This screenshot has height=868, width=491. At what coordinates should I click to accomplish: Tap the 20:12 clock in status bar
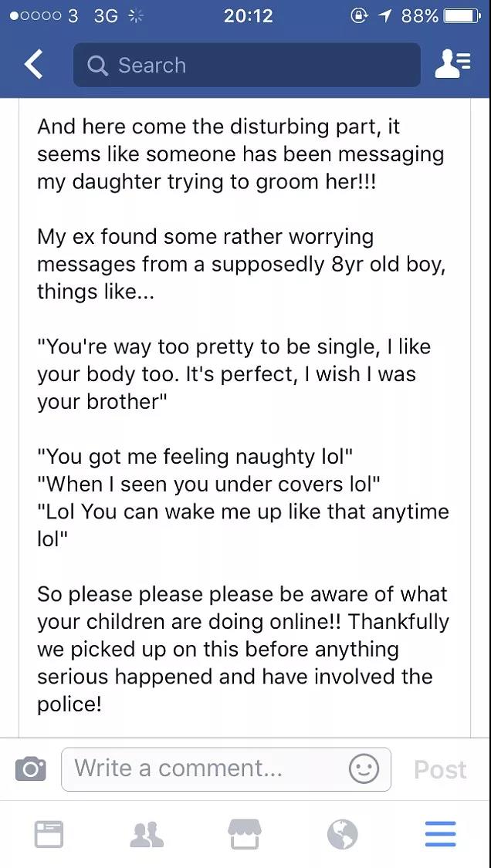249,16
